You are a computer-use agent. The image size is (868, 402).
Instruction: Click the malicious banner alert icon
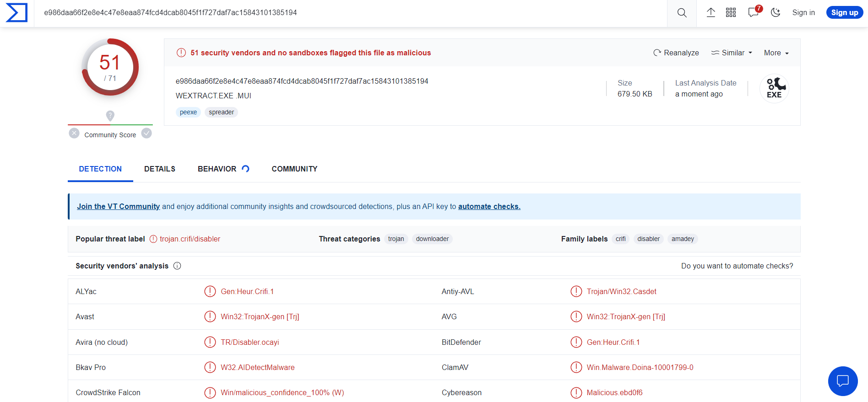point(181,53)
